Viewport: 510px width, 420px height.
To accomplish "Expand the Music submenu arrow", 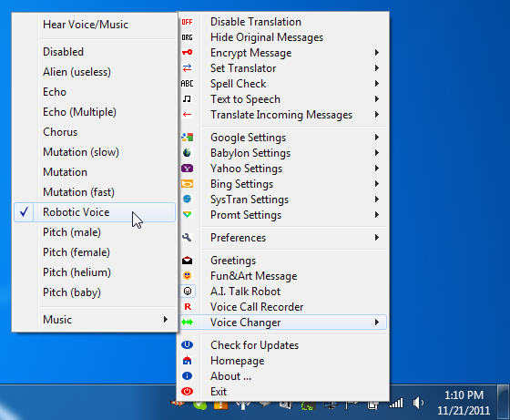I will [166, 320].
